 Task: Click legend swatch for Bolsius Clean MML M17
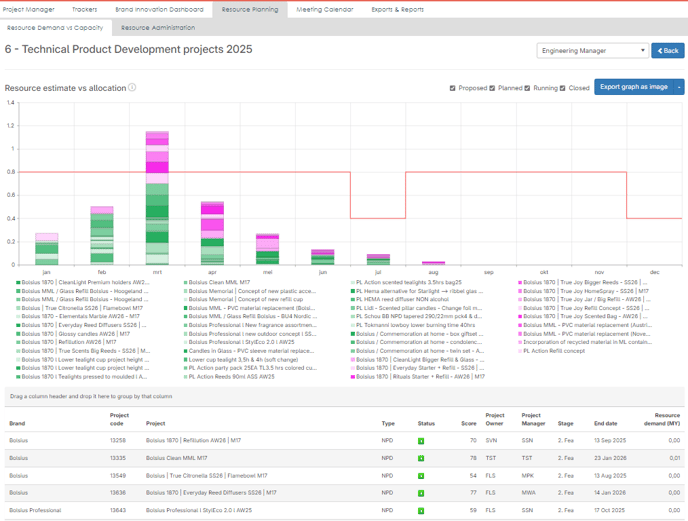pos(186,283)
